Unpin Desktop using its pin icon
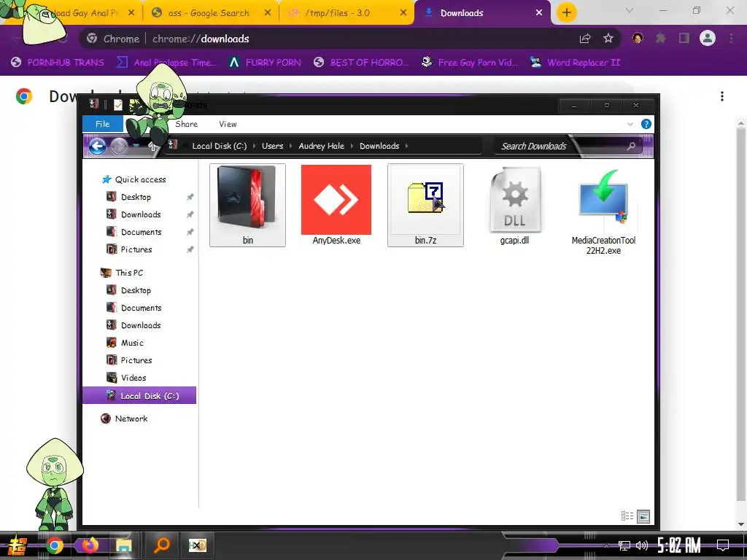 (190, 197)
